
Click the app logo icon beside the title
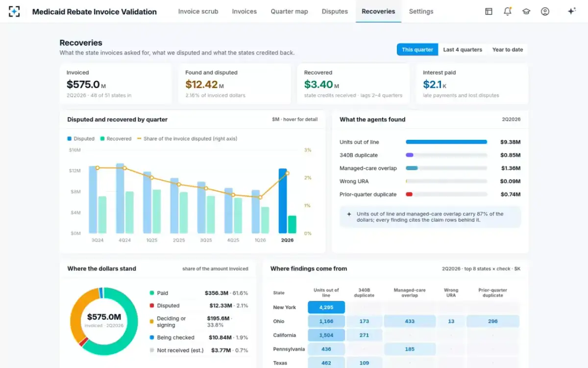click(14, 11)
